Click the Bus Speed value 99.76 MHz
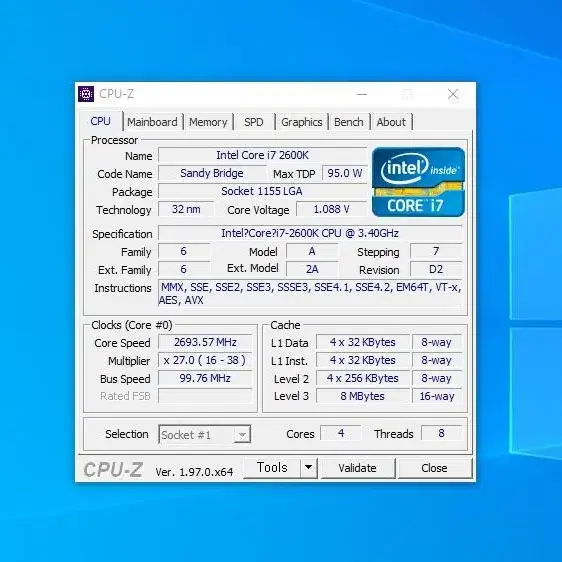The width and height of the screenshot is (562, 562). (205, 378)
